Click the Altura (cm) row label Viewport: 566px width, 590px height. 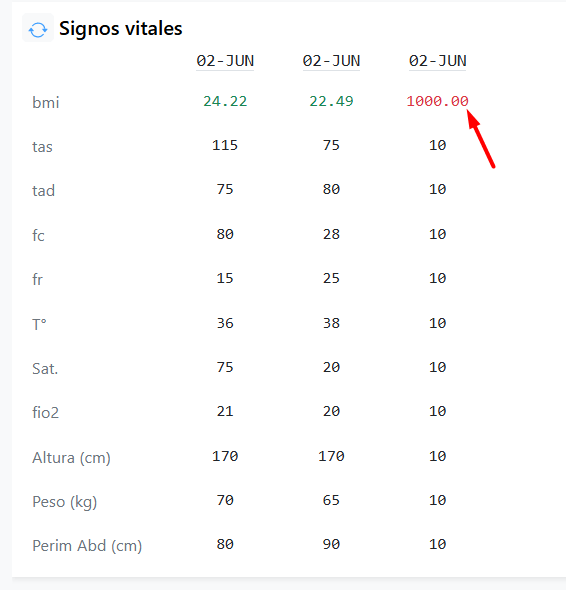click(71, 458)
